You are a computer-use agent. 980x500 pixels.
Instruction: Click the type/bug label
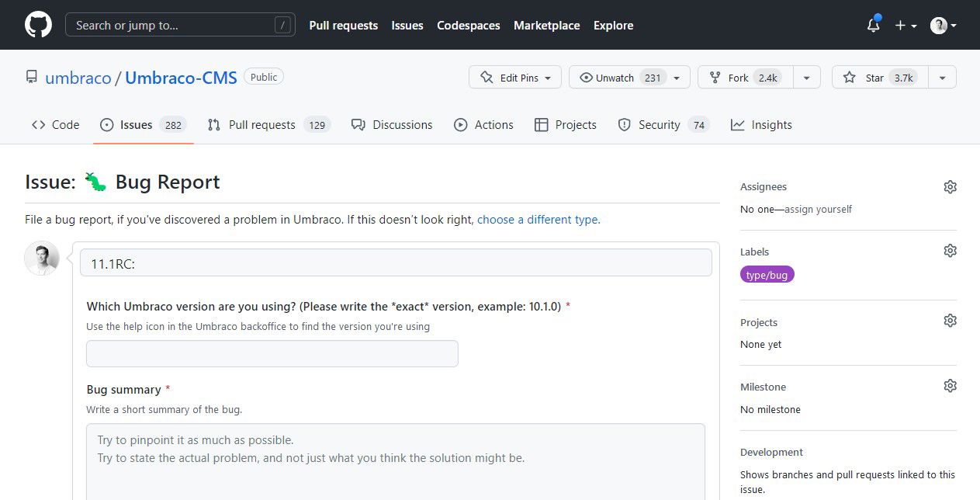[x=767, y=275]
